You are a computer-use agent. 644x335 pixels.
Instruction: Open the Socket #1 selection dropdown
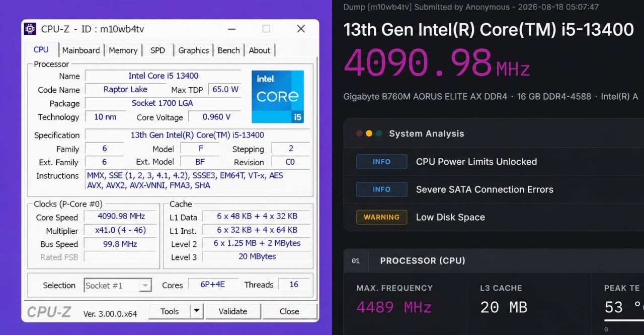click(118, 286)
